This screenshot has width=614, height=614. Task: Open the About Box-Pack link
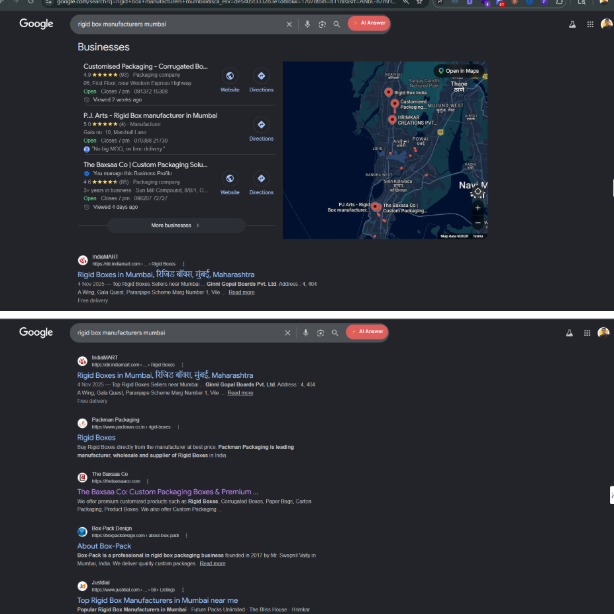(104, 546)
